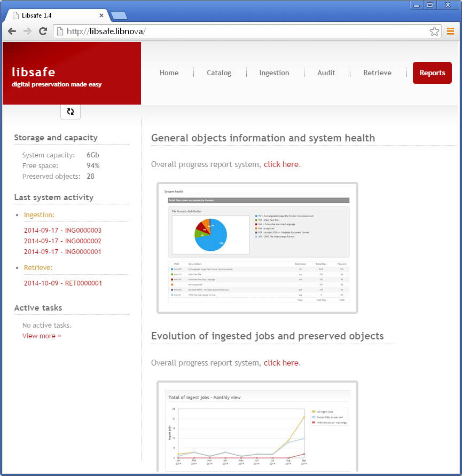Open the System health pie chart thumbnail

point(257,248)
